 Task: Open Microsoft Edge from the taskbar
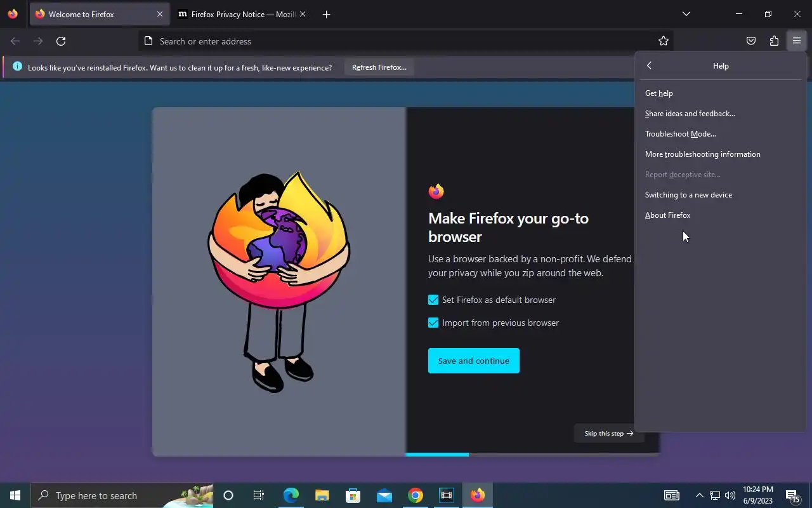click(291, 495)
